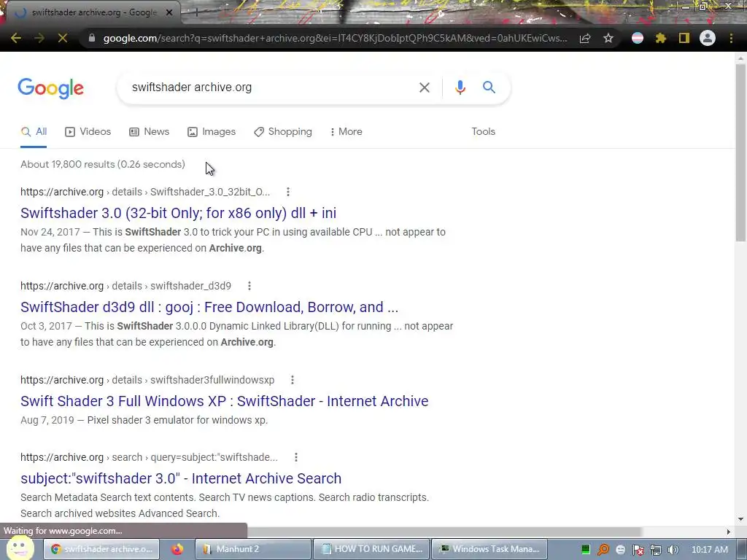Viewport: 747px width, 560px height.
Task: Open the Extensions puzzle-piece menu
Action: click(661, 38)
